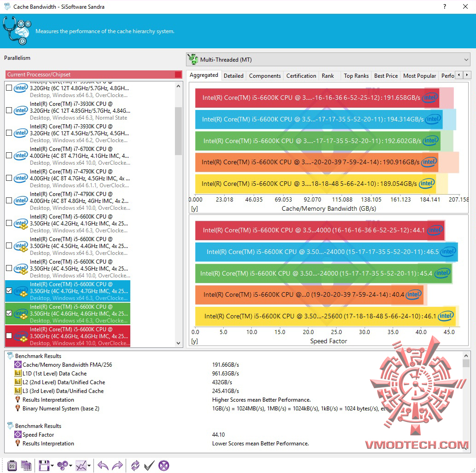Uncheck the selected i5-6600K 4.7GHz entry
476x473 pixels.
click(x=8, y=291)
